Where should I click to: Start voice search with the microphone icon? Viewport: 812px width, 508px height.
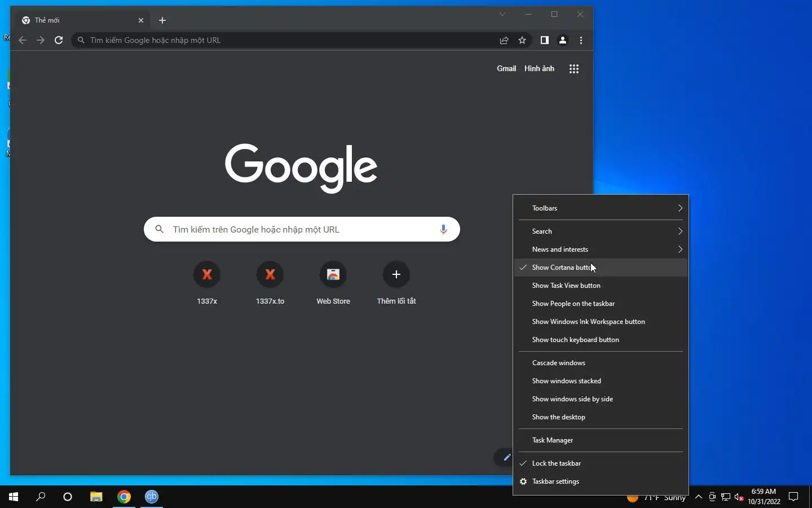443,229
